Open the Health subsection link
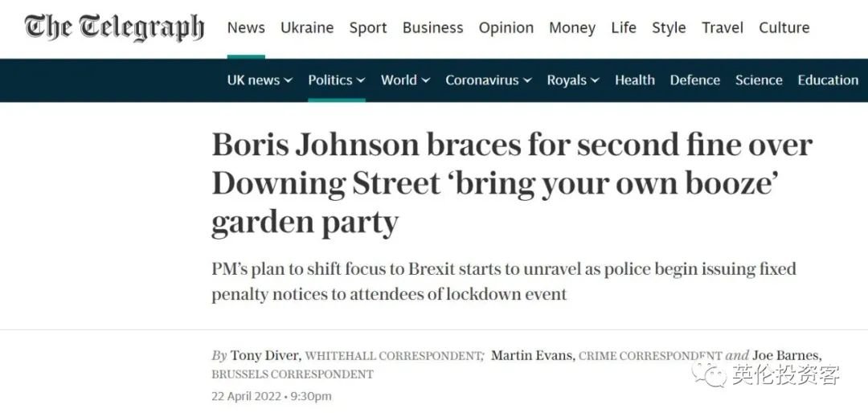Image resolution: width=868 pixels, height=413 pixels. point(635,80)
